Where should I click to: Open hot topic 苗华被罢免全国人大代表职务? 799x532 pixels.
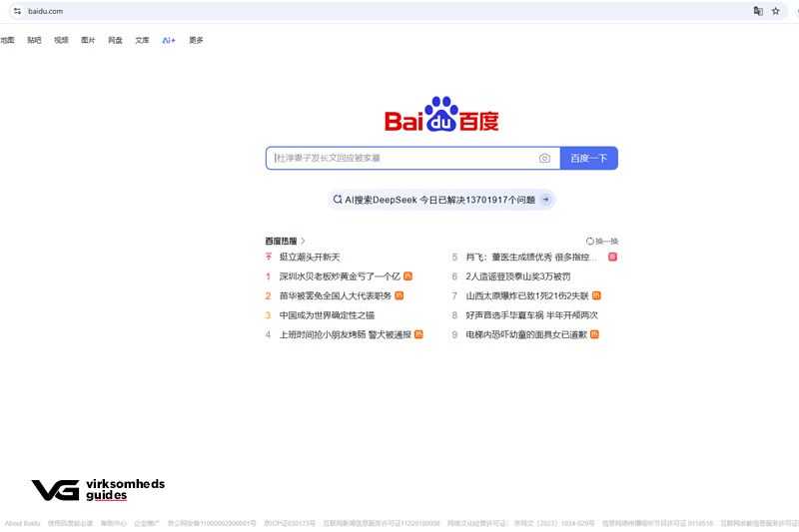[x=336, y=295]
